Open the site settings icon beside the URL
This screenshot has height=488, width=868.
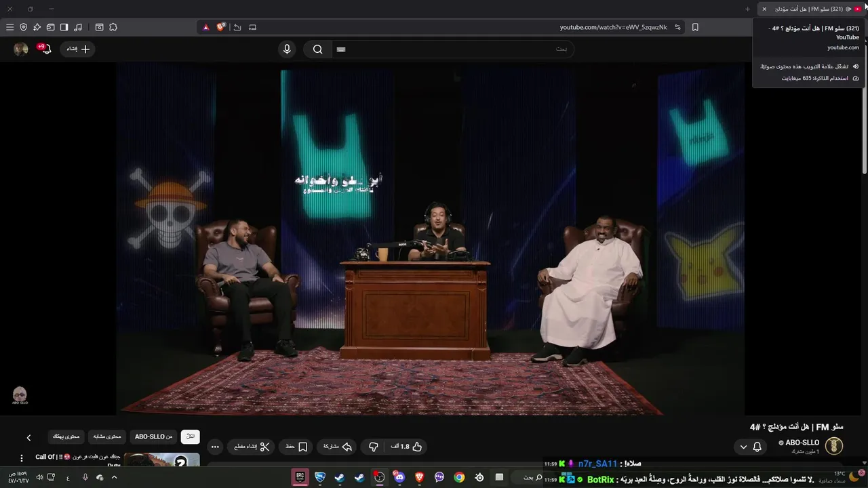(x=677, y=27)
